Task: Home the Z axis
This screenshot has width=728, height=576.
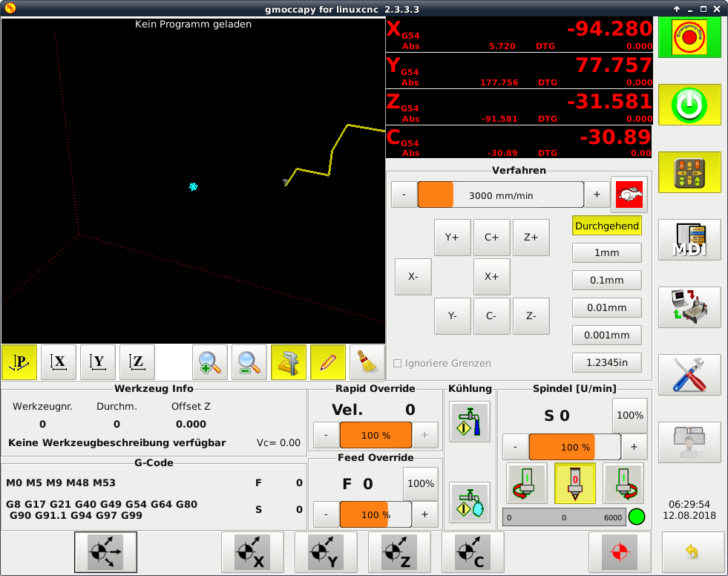Action: point(399,552)
